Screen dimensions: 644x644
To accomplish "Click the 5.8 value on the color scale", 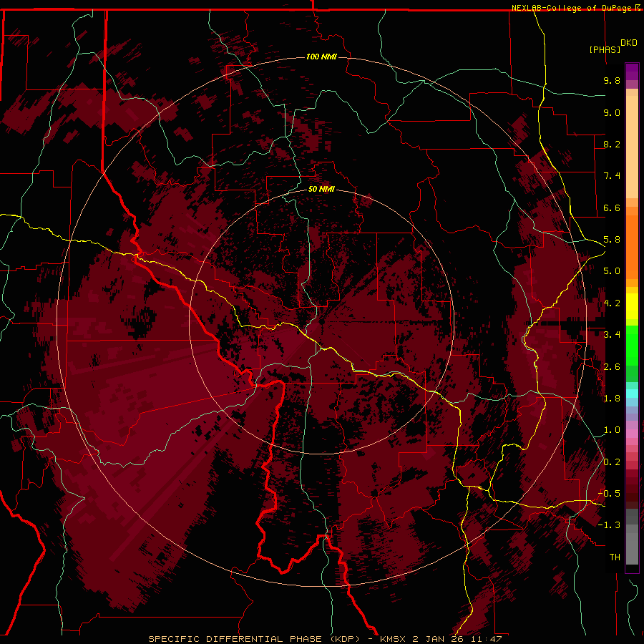I will (x=612, y=240).
